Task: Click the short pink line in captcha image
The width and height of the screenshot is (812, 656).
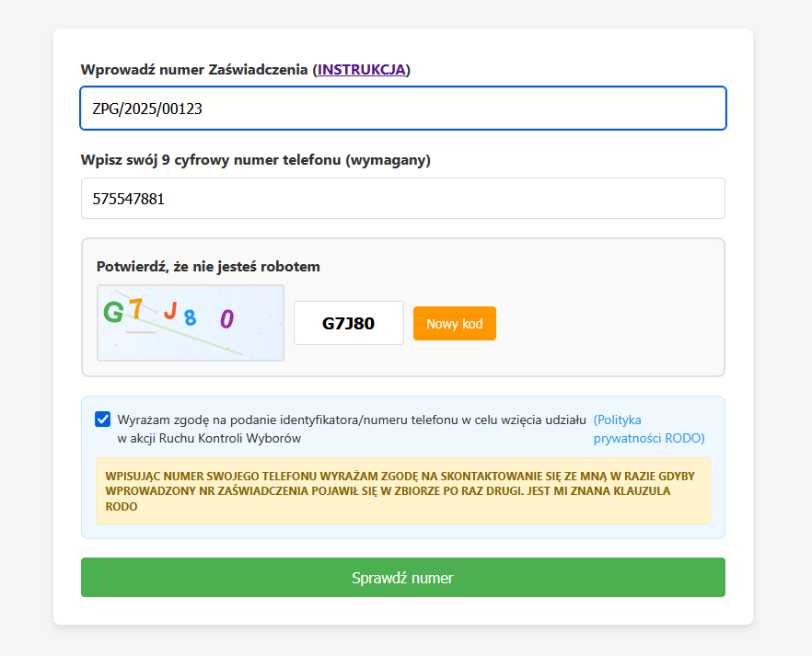Action: point(141,332)
